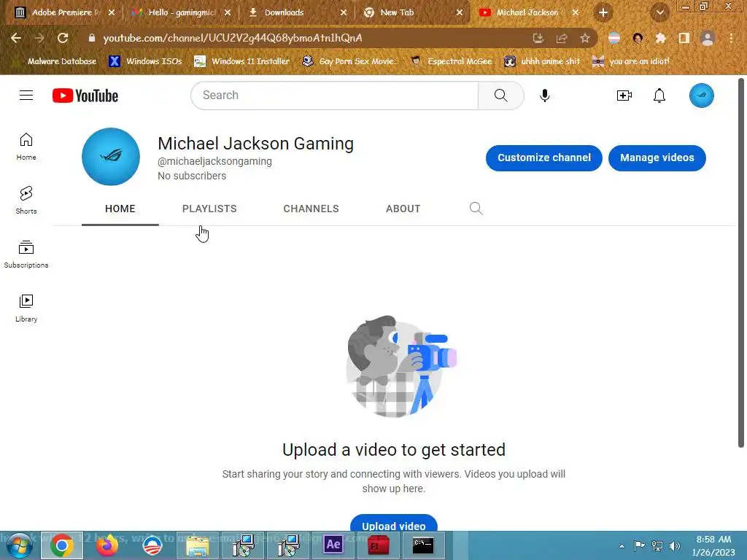Toggle the browser side panel icon

point(684,38)
